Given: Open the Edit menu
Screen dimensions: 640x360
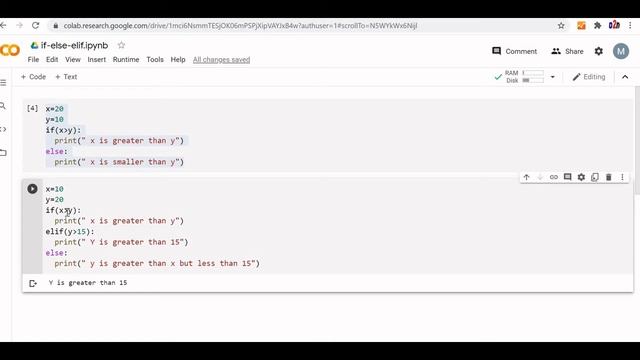Looking at the screenshot, I should coord(52,60).
